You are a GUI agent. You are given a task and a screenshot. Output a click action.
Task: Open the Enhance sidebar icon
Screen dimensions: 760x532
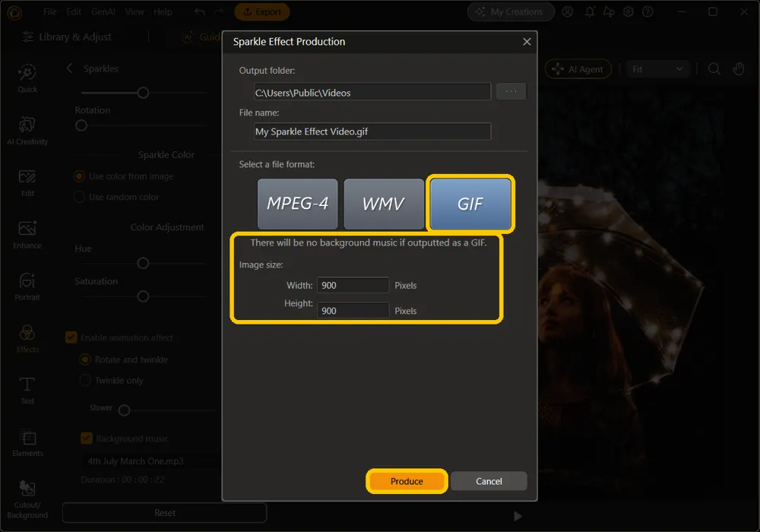coord(27,235)
